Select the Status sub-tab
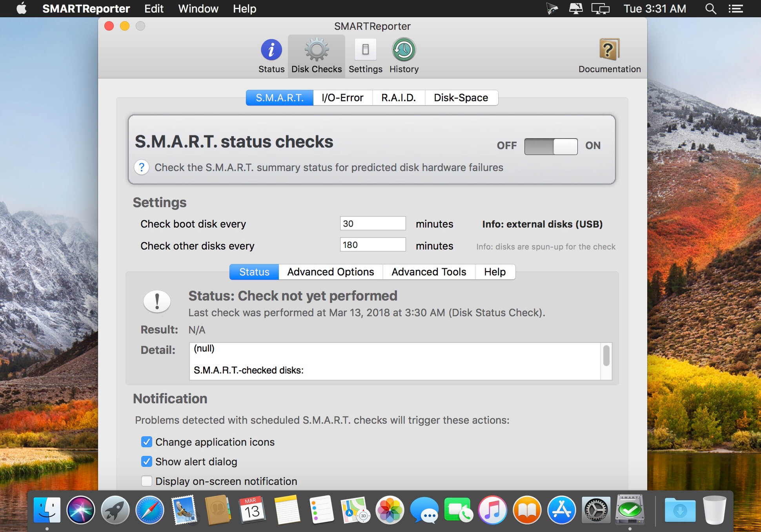The image size is (761, 532). coord(254,272)
